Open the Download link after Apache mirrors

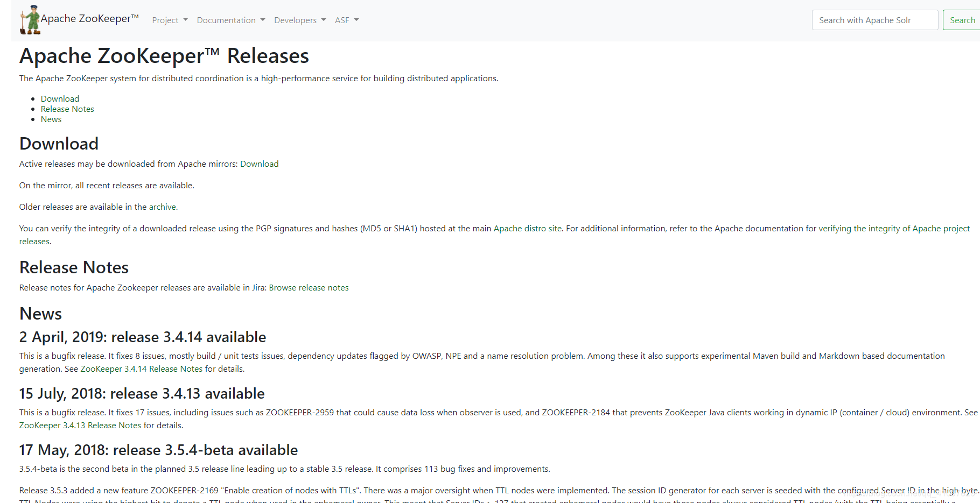(260, 164)
